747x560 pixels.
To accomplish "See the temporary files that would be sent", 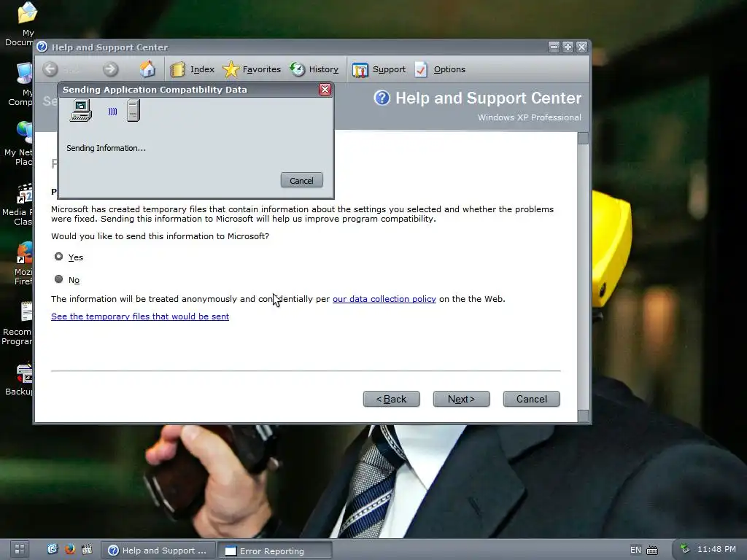I will (140, 316).
